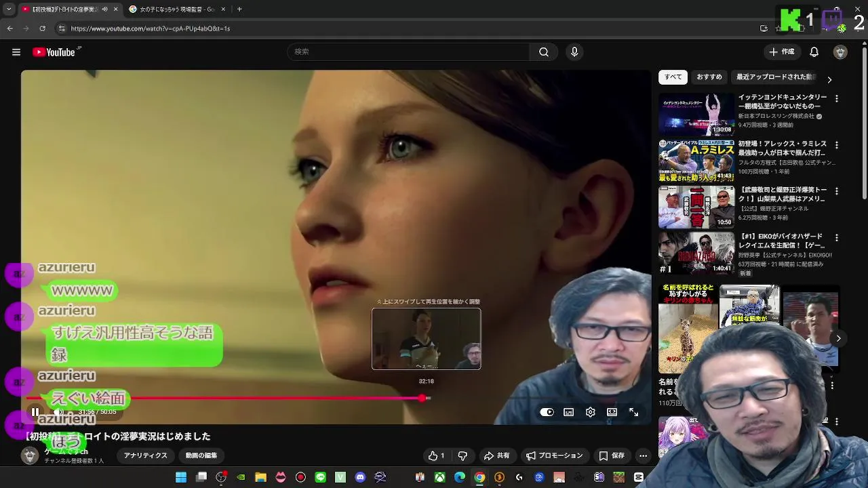Open the YouTube guide hamburger menu
Screen dimensions: 868x488
pyautogui.click(x=16, y=52)
